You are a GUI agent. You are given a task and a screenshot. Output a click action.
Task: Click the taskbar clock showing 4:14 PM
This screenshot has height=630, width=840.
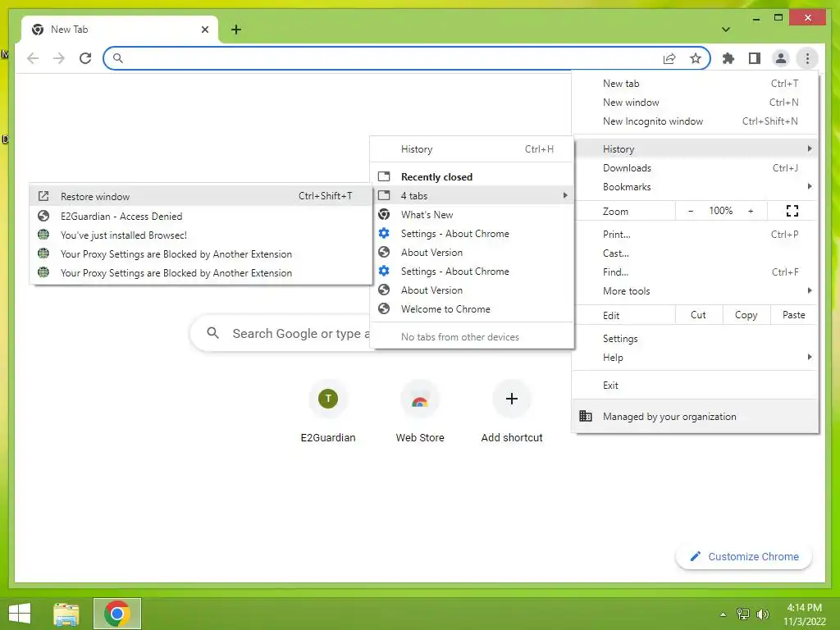tap(804, 614)
